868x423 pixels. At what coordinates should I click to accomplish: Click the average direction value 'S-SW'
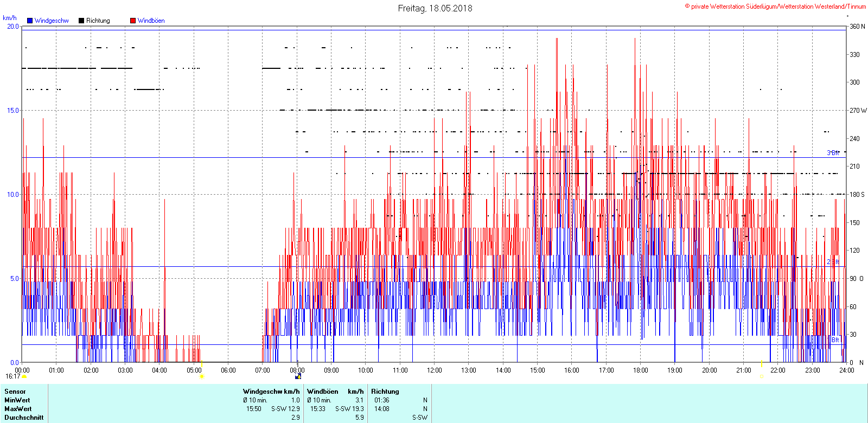click(420, 418)
